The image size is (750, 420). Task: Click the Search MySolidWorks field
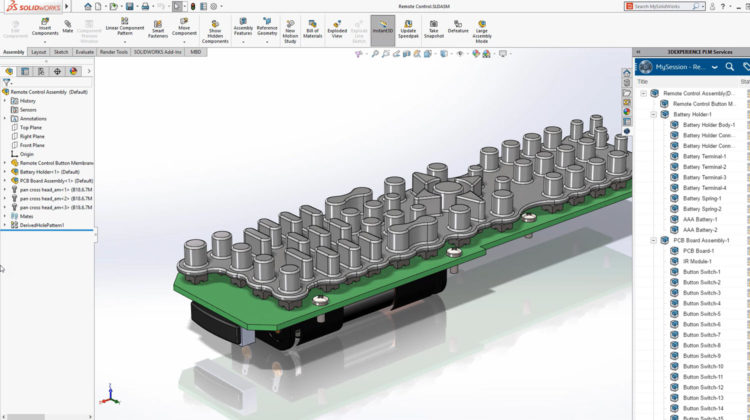[672, 6]
